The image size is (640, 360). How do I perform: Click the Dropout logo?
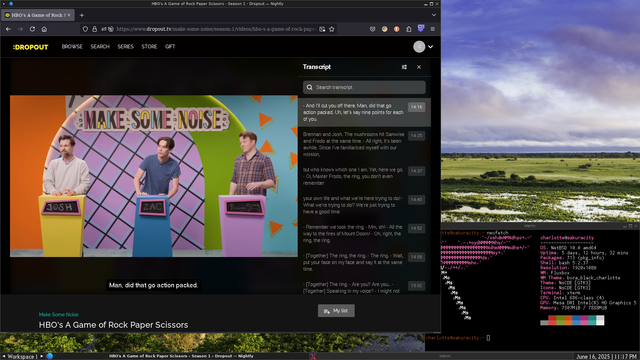[x=31, y=47]
